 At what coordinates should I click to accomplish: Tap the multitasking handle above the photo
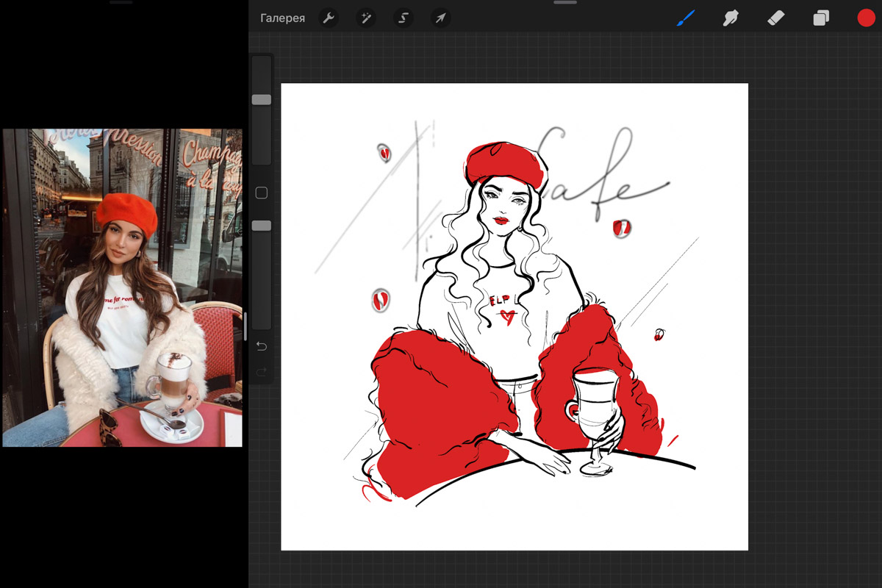121,3
